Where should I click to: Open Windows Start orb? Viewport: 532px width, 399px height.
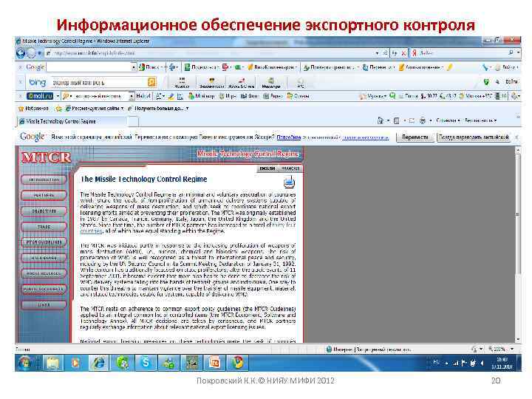(25, 363)
